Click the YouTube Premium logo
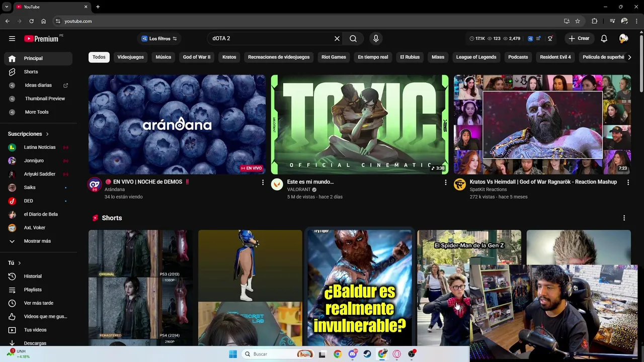This screenshot has width=644, height=362. 41,39
